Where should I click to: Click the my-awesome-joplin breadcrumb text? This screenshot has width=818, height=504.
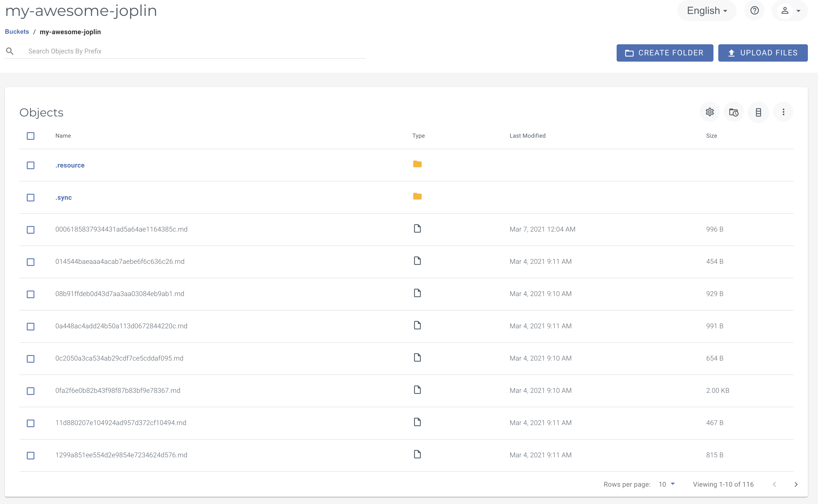(70, 32)
